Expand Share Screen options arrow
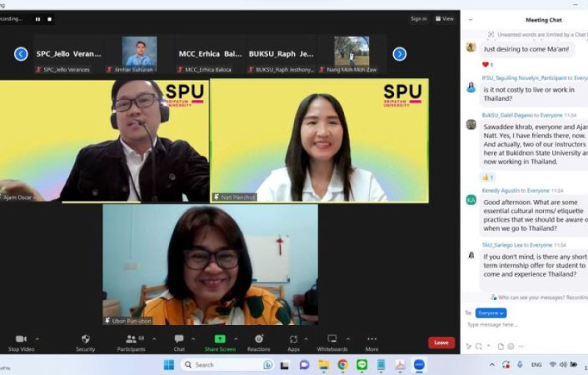588x375 pixels. click(x=236, y=339)
